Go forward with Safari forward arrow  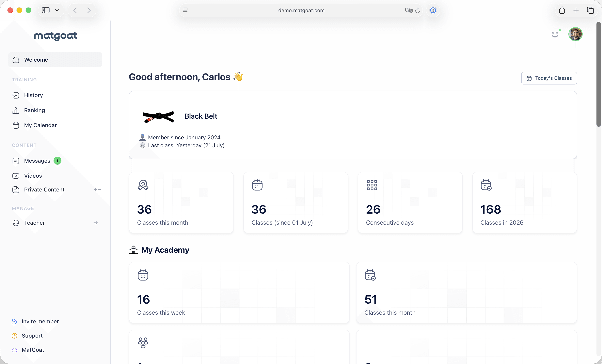(x=89, y=10)
